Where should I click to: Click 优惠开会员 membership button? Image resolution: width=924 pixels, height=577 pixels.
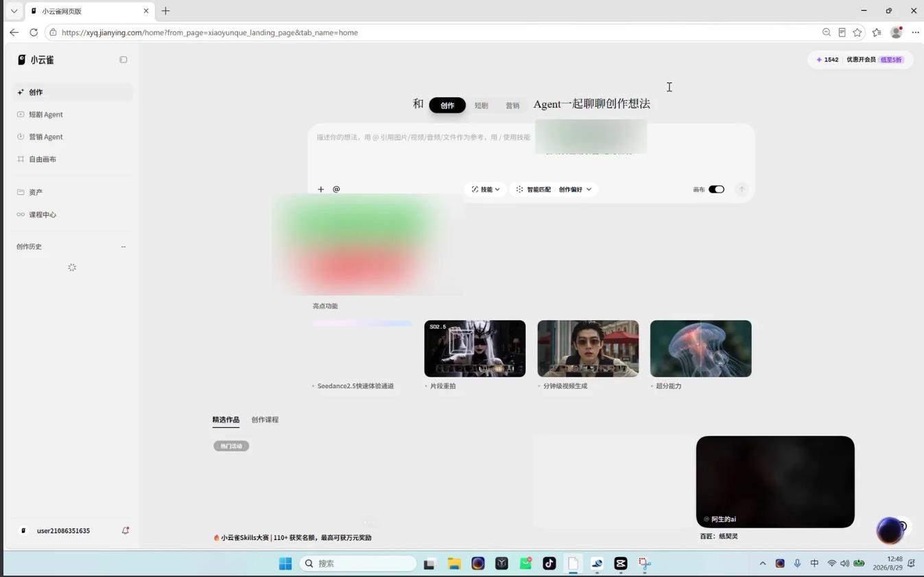coord(875,60)
